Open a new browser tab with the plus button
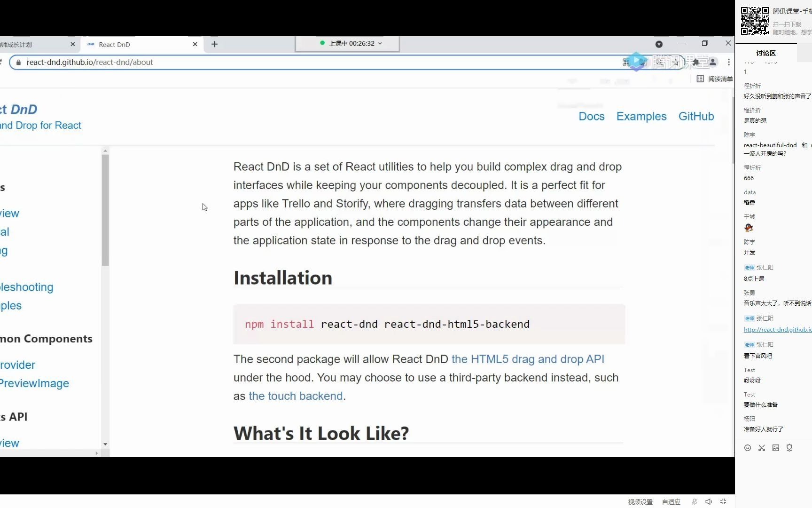The image size is (812, 508). (215, 44)
